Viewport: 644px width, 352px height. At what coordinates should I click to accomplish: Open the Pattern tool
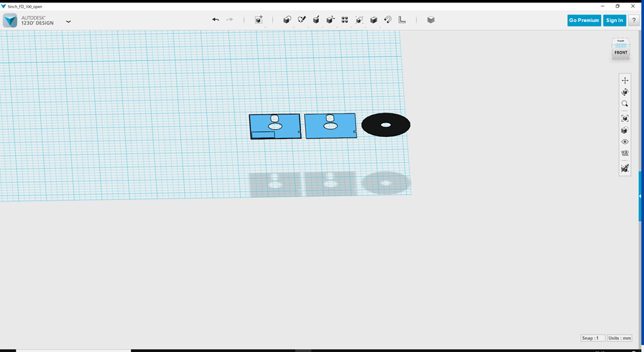pos(345,20)
